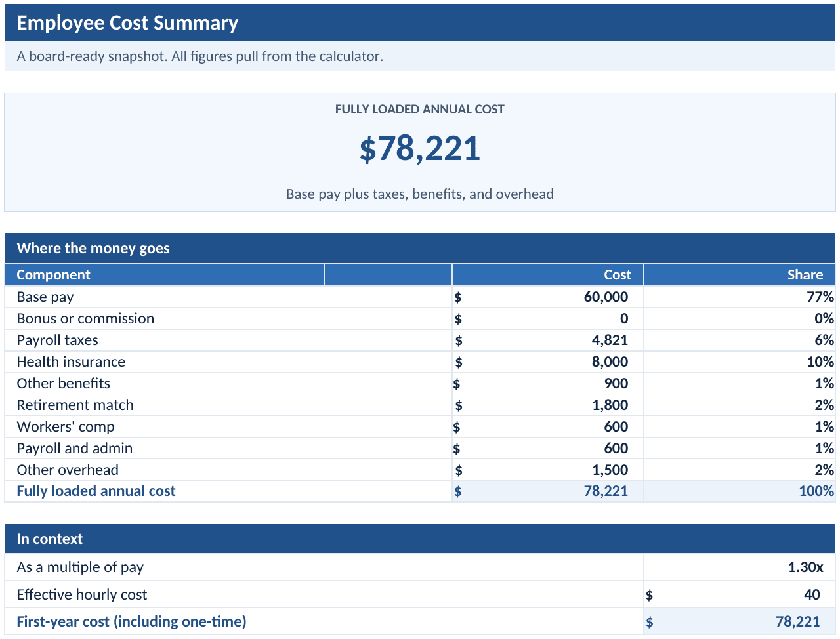Select the 1,800 retirement match cost
This screenshot has width=840, height=639.
point(548,405)
